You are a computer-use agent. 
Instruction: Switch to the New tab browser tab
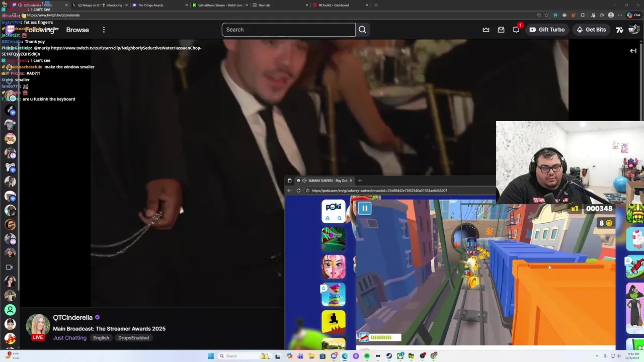[x=280, y=5]
